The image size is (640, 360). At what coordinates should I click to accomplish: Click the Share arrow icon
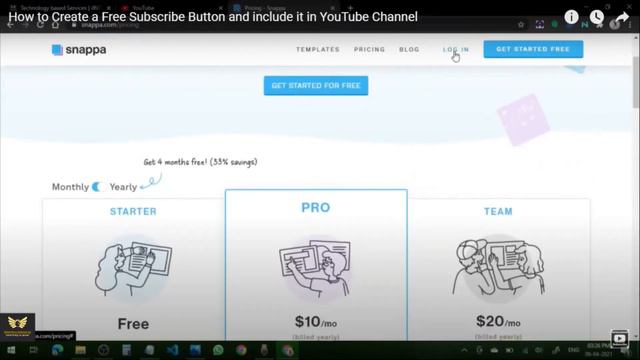(622, 17)
